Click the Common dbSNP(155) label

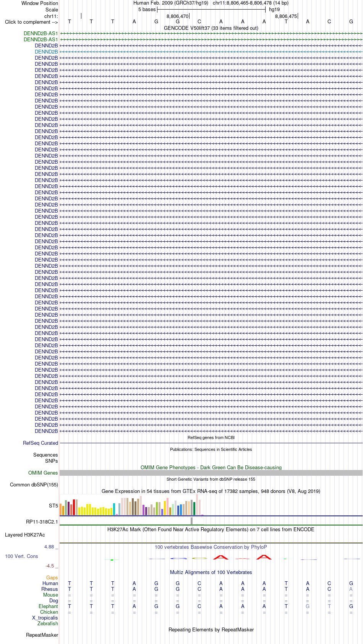pyautogui.click(x=34, y=485)
